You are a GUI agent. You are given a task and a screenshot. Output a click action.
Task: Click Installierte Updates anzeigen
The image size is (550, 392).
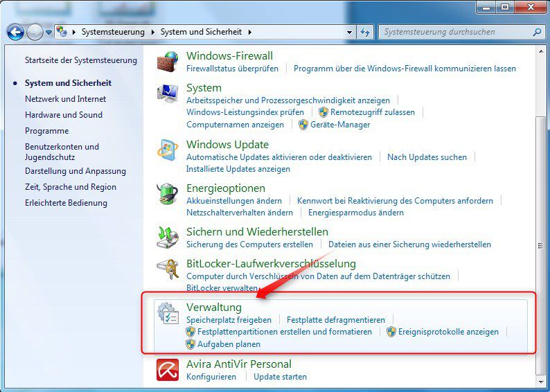(x=238, y=169)
